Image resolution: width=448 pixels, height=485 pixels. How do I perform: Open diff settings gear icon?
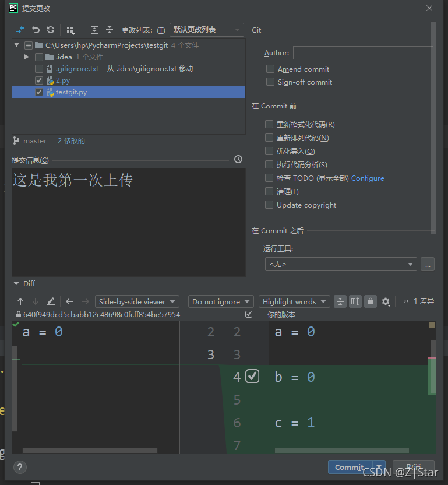coord(386,301)
